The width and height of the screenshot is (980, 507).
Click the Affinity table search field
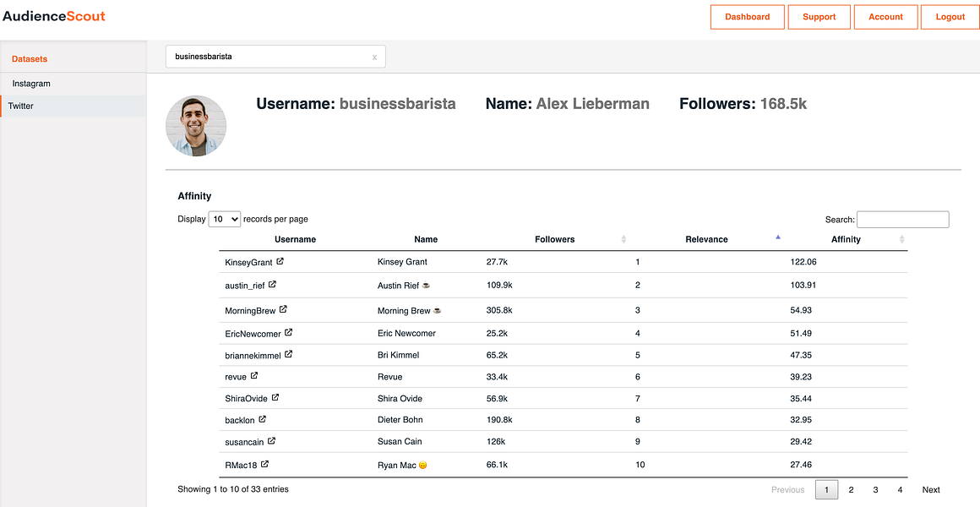click(902, 219)
